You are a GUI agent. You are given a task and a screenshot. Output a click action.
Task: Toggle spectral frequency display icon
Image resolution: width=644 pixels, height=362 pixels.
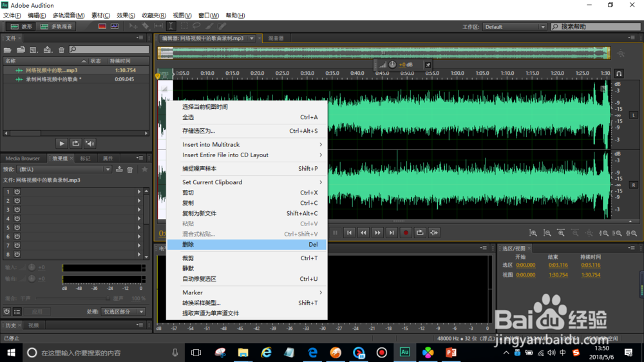pyautogui.click(x=102, y=26)
